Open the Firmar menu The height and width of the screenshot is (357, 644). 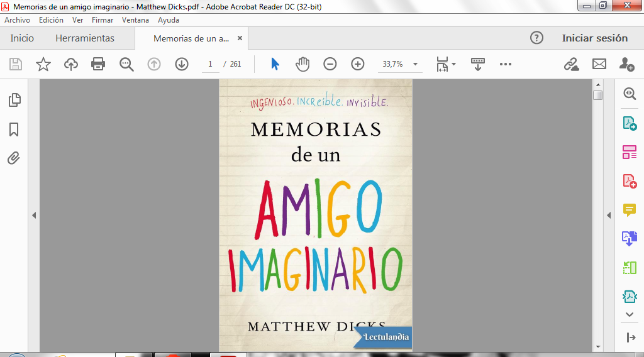tap(103, 19)
